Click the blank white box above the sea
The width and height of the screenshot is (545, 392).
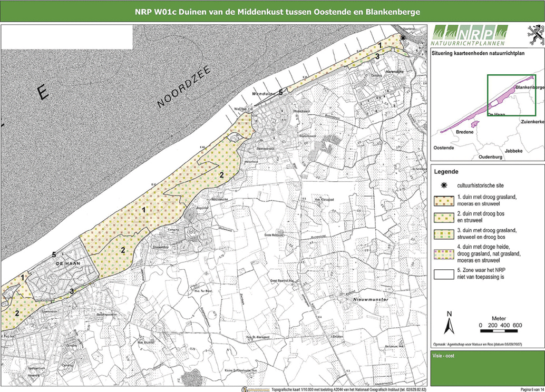67,37
